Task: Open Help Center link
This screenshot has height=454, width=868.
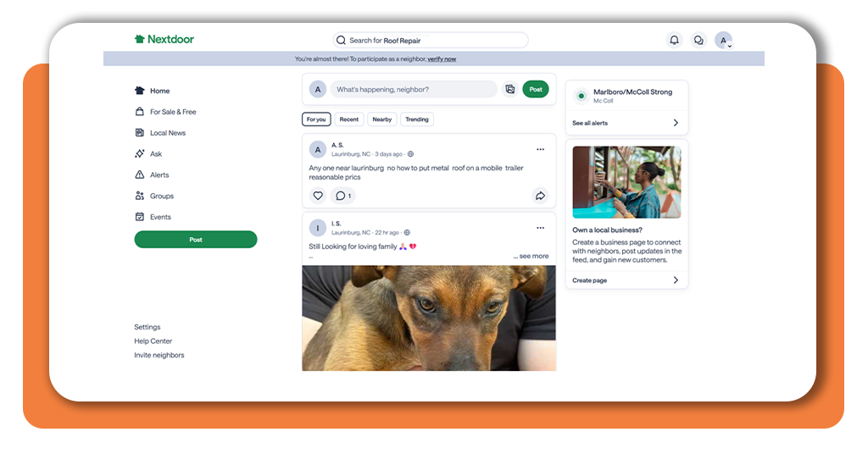Action: click(153, 341)
